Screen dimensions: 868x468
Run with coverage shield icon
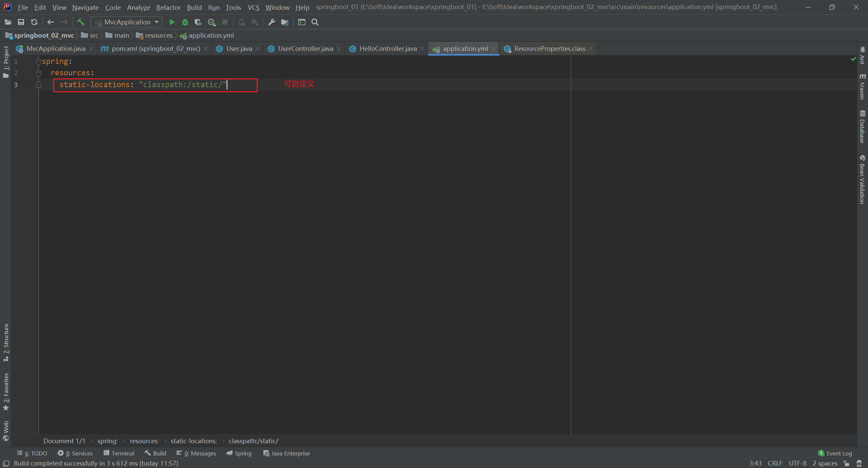(x=198, y=22)
